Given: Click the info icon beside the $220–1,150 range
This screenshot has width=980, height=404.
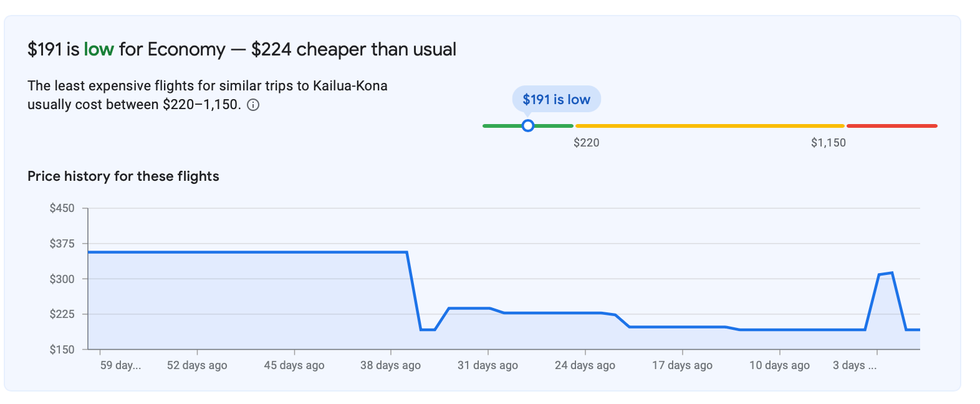Looking at the screenshot, I should [x=253, y=105].
